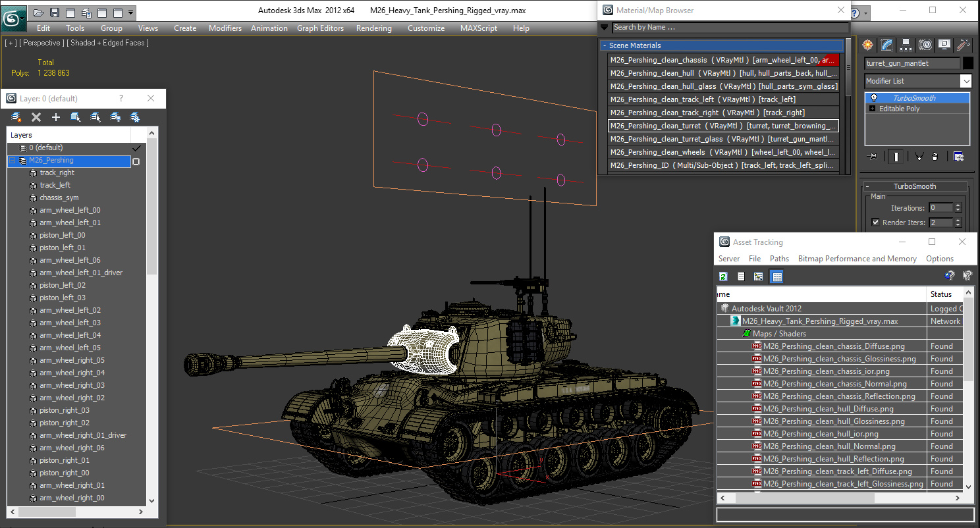Open the Modifier List dropdown

(966, 81)
